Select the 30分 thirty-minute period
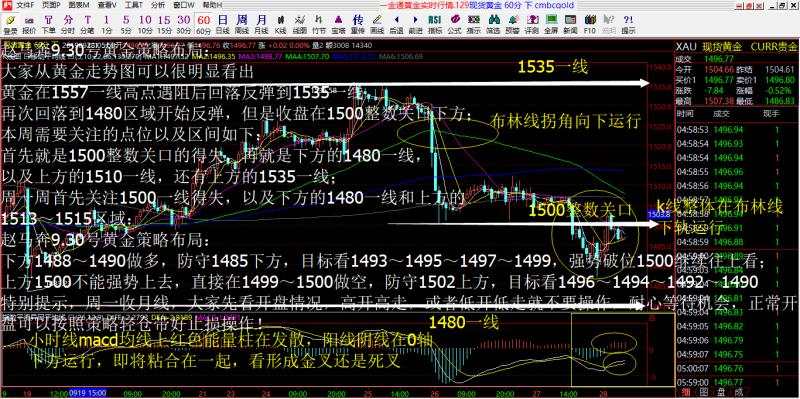 coord(183,24)
